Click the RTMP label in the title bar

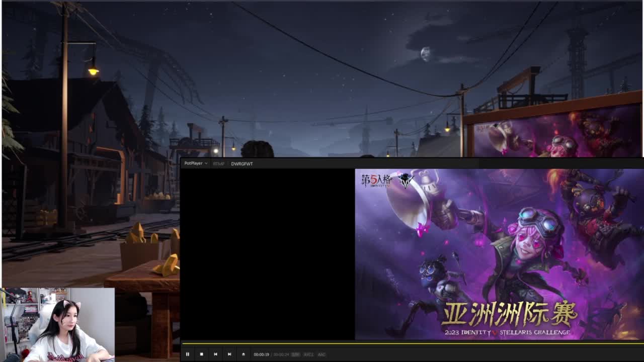pyautogui.click(x=218, y=164)
